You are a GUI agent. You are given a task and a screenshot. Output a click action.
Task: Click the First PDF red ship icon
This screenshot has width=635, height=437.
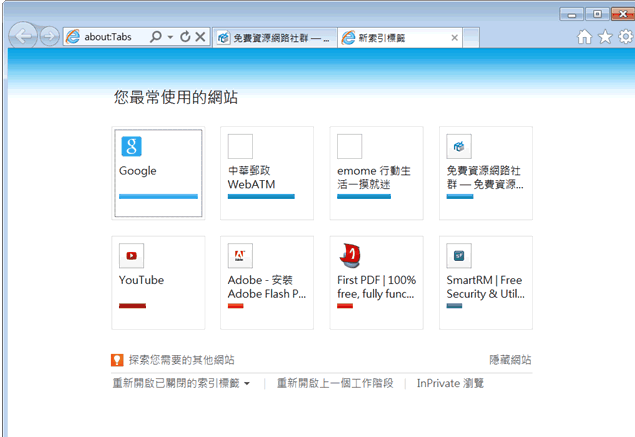[350, 256]
